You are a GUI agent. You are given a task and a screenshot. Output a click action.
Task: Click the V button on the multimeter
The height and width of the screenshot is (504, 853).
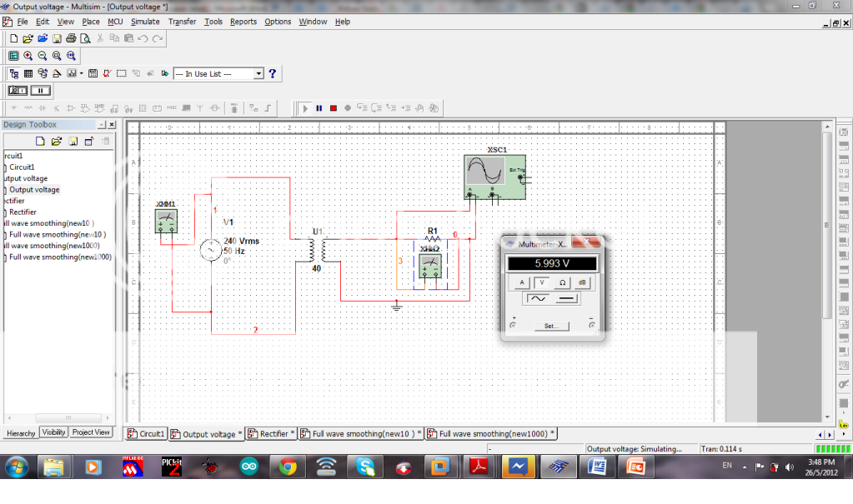[541, 282]
